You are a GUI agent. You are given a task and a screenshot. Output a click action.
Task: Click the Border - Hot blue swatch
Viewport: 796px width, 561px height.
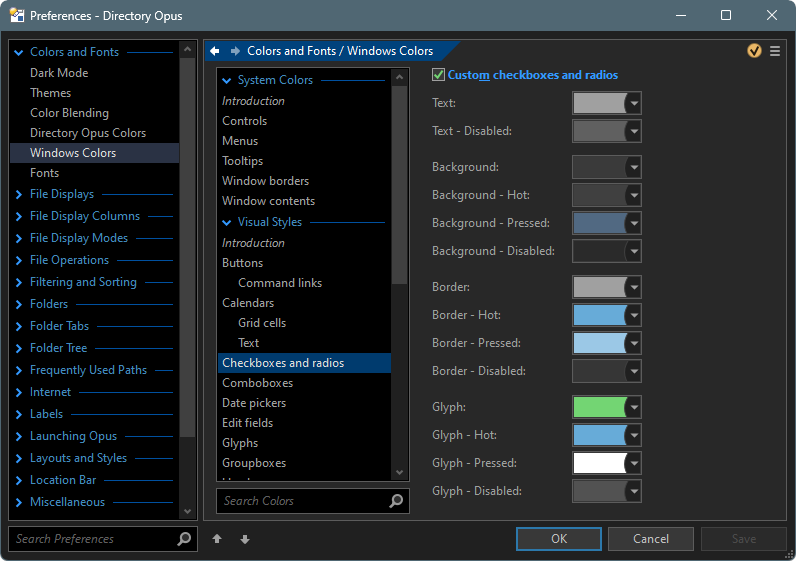coord(600,315)
